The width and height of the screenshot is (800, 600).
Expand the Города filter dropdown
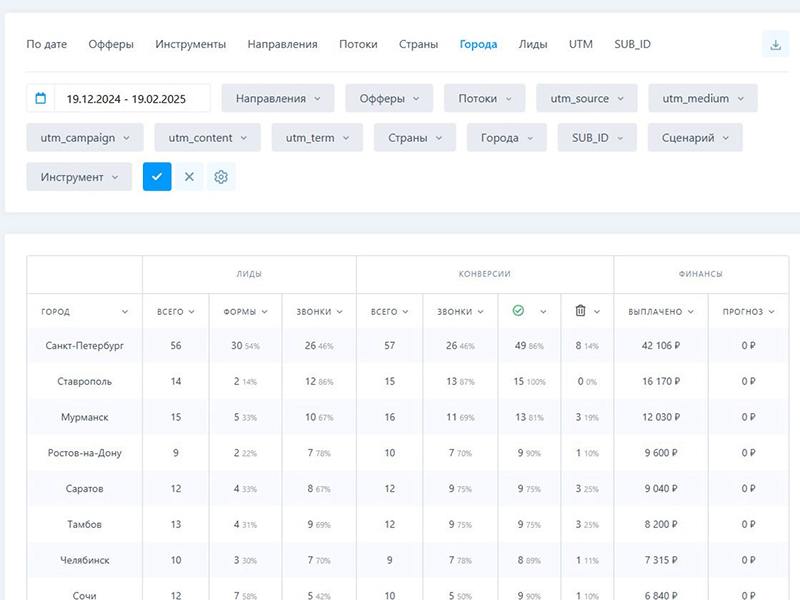pos(506,137)
